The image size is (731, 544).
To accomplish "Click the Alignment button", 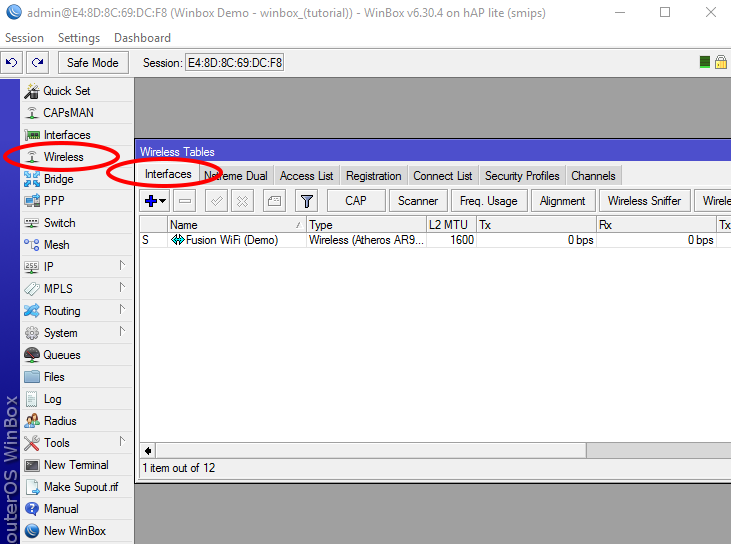I will point(563,201).
